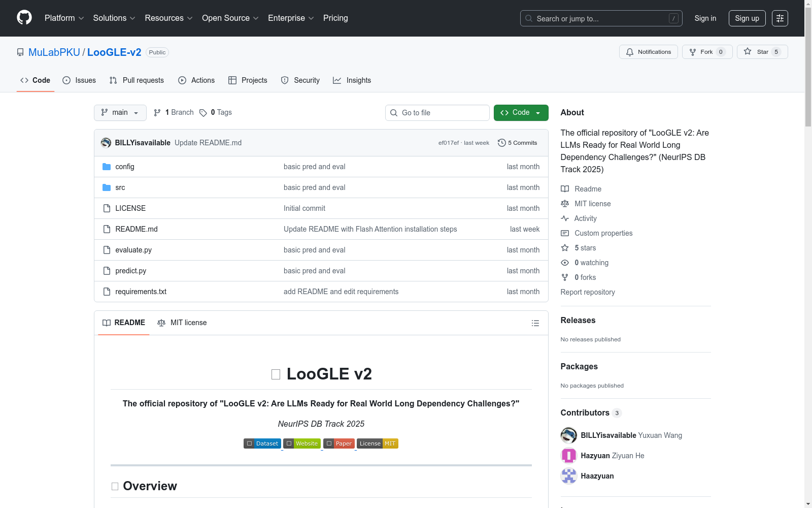The height and width of the screenshot is (508, 812).
Task: Click the evaluate.py file icon
Action: pyautogui.click(x=107, y=250)
